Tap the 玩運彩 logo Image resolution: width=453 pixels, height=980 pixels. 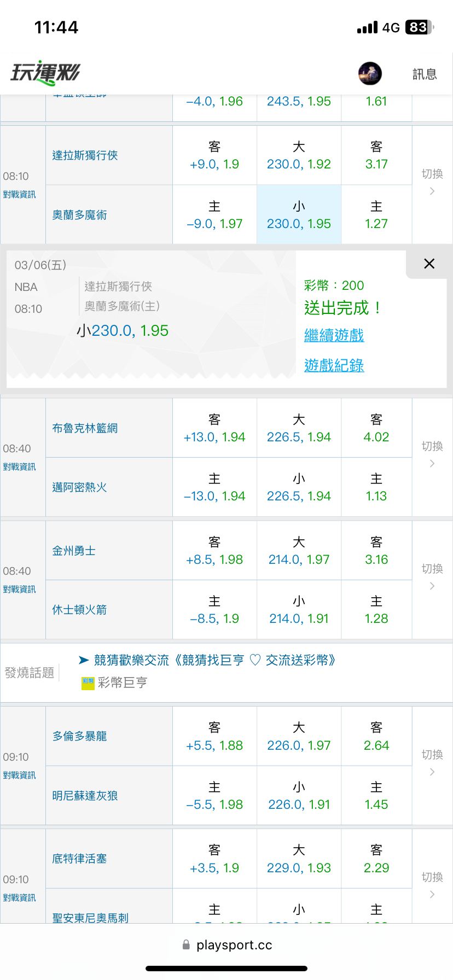(x=45, y=73)
